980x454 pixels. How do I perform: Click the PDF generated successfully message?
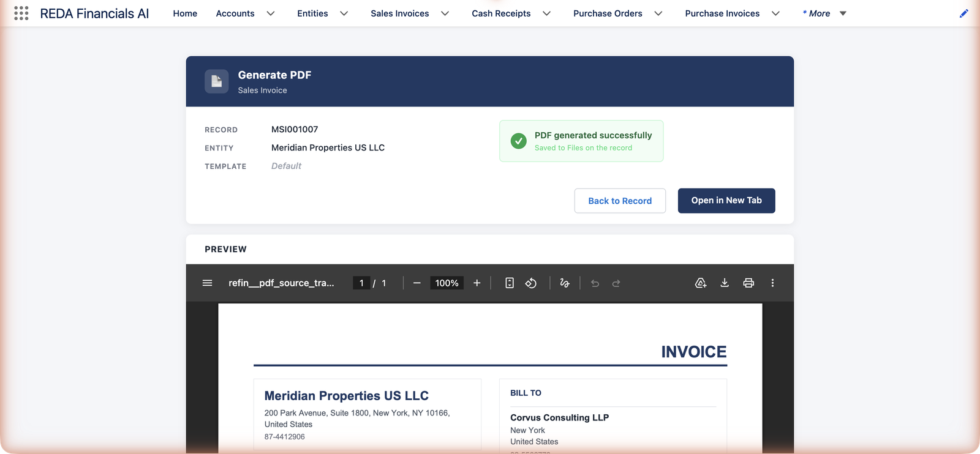coord(593,135)
